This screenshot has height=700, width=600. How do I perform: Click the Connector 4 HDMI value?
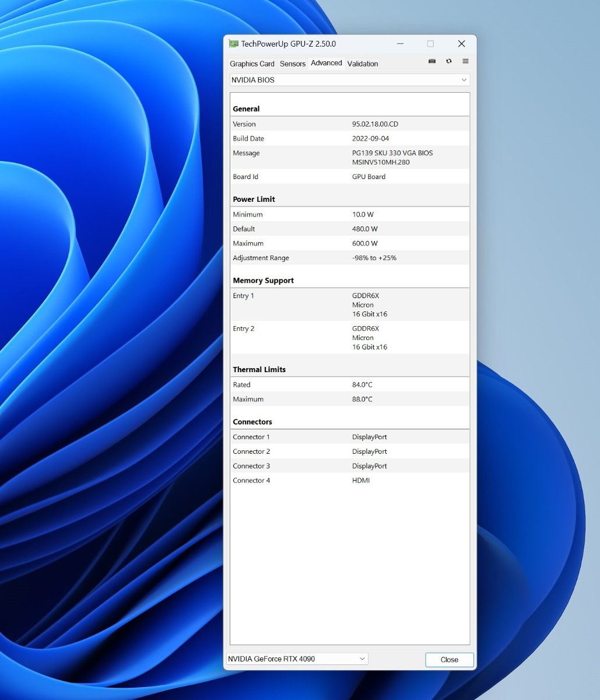[361, 481]
